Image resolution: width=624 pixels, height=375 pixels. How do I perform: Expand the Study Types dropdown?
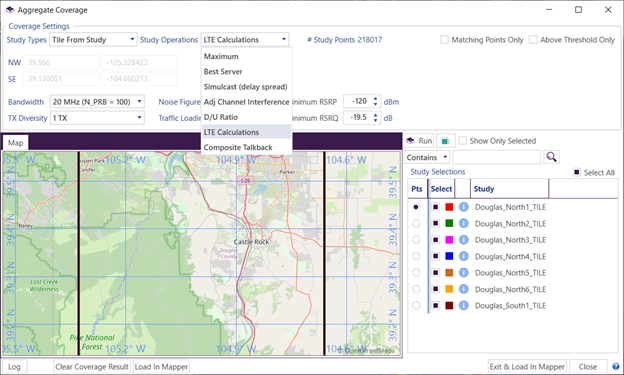[x=93, y=40]
